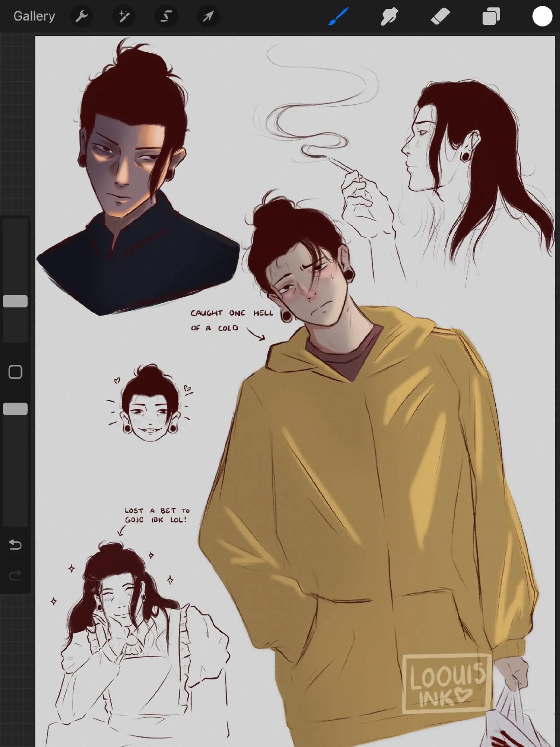Tap the brush size slider handle
Screen dimensions: 560x747
[x=15, y=301]
